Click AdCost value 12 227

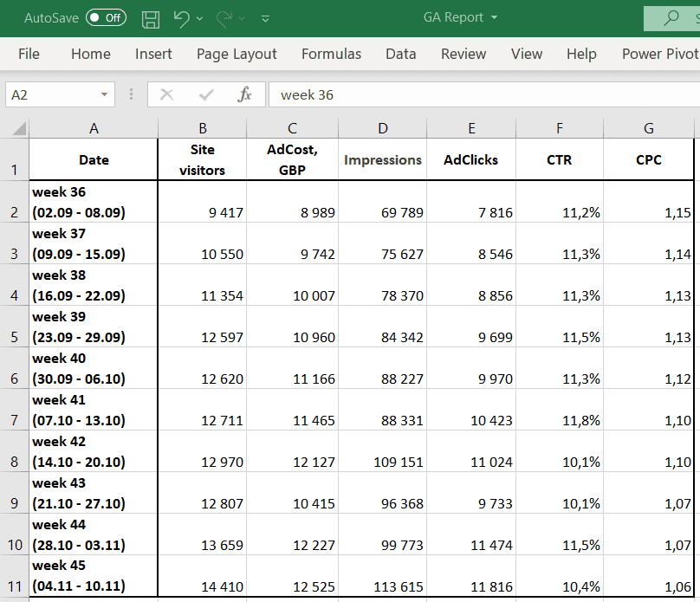[293, 534]
